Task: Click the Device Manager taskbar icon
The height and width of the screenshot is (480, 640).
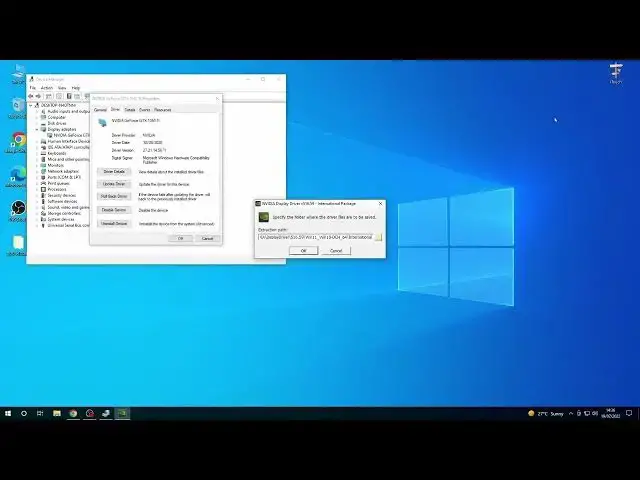Action: coord(106,413)
